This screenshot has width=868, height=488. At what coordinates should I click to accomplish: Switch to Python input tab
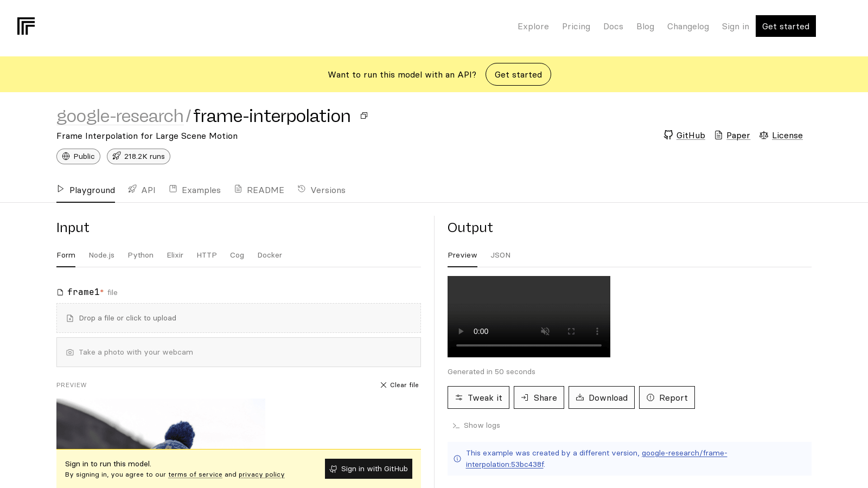141,255
